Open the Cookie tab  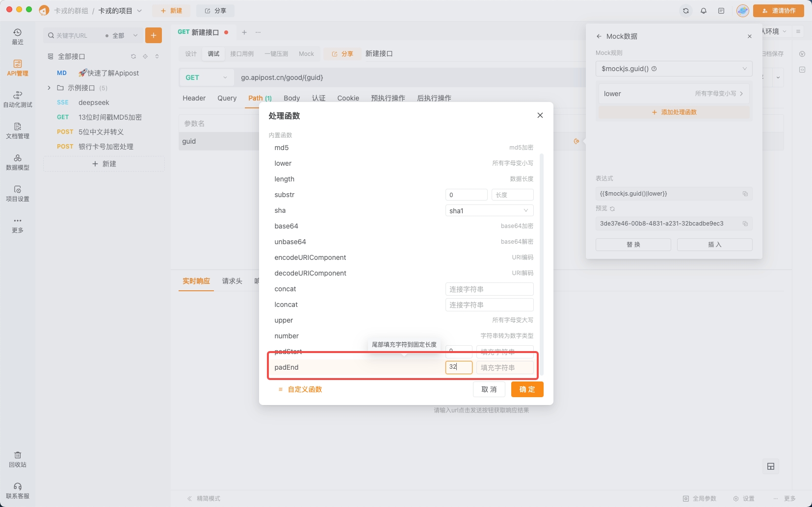point(348,98)
